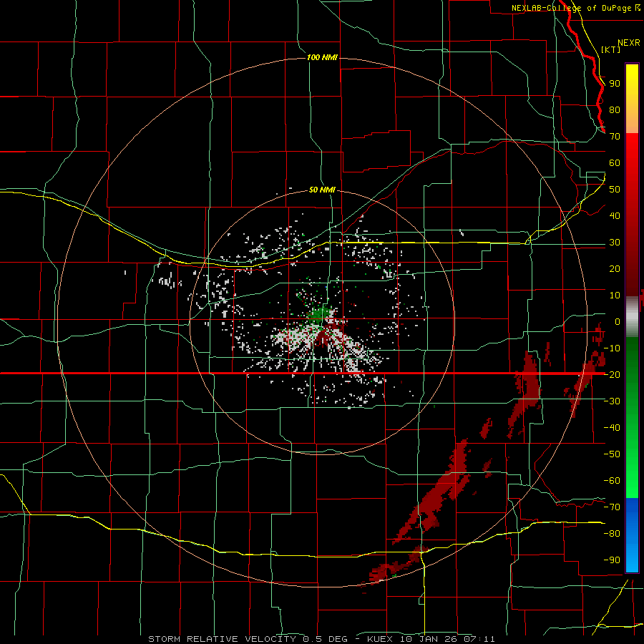The width and height of the screenshot is (644, 644).
Task: Click the -60 value on the velocity scale
Action: click(x=612, y=481)
